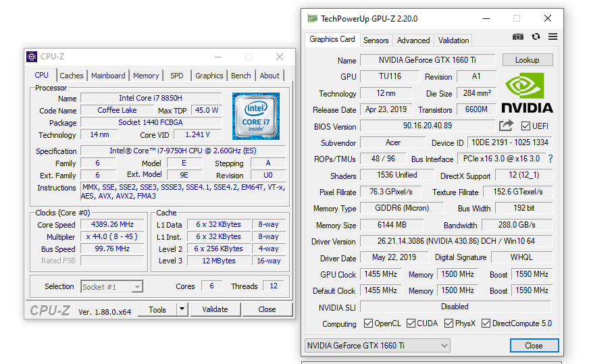Switch to the Caches tab in CPU-Z

[x=72, y=76]
